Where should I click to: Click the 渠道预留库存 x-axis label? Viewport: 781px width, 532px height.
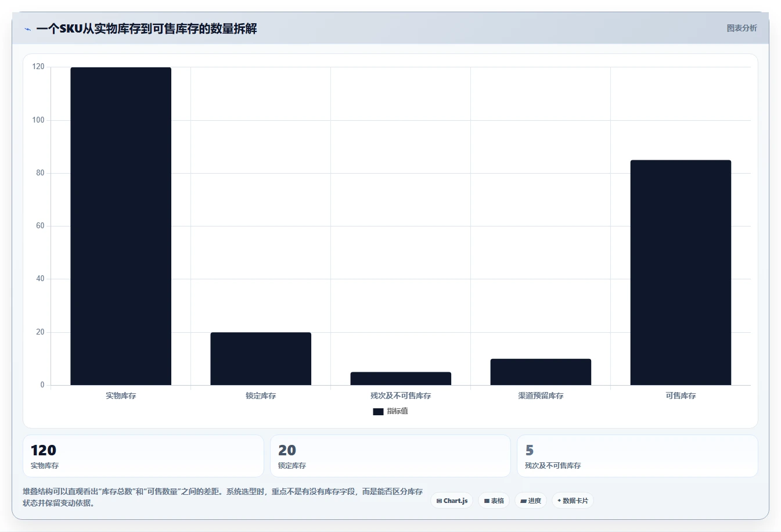(541, 396)
